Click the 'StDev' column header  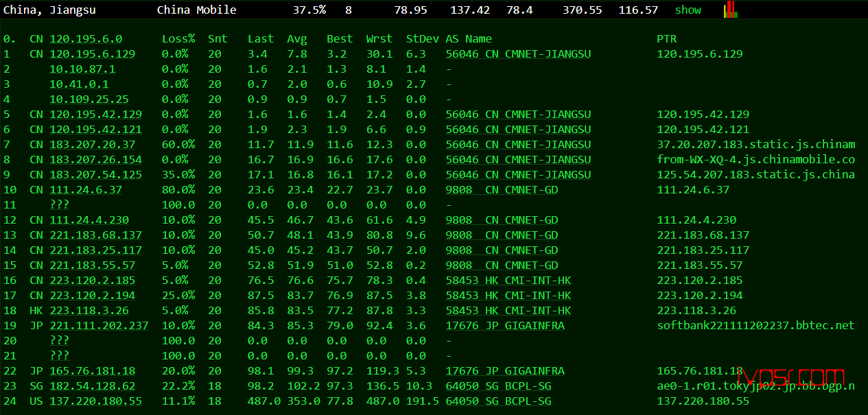422,39
